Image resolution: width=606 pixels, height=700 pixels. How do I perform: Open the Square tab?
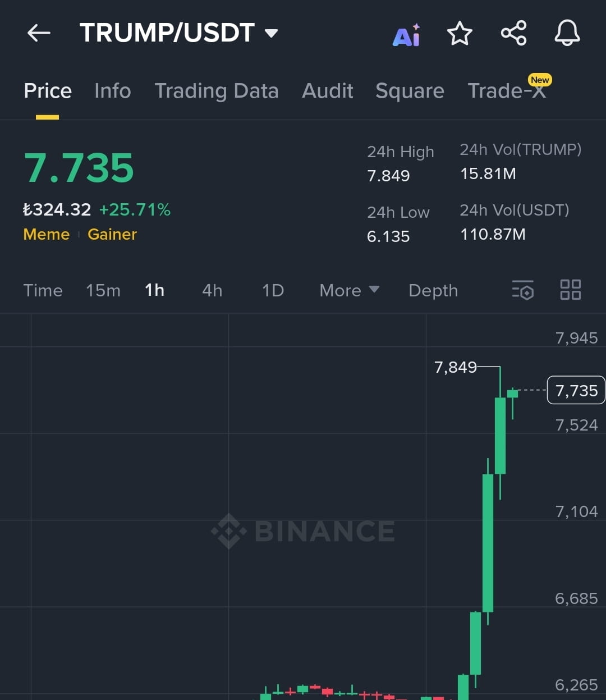click(410, 91)
